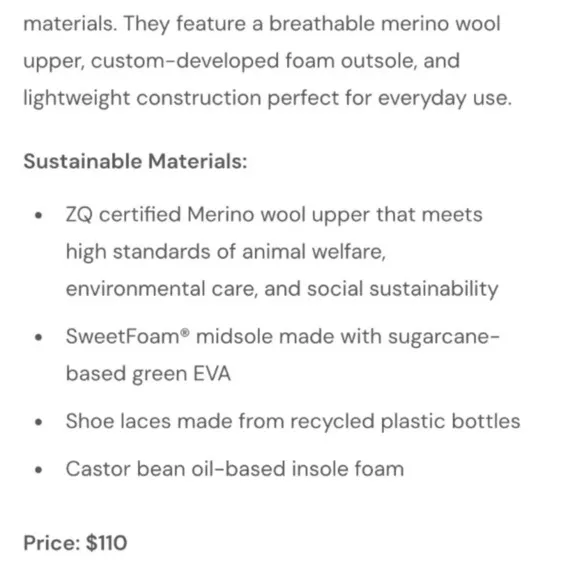Click the 'ZQ certified Merino wool upper' line
The image size is (580, 580).
point(274,215)
